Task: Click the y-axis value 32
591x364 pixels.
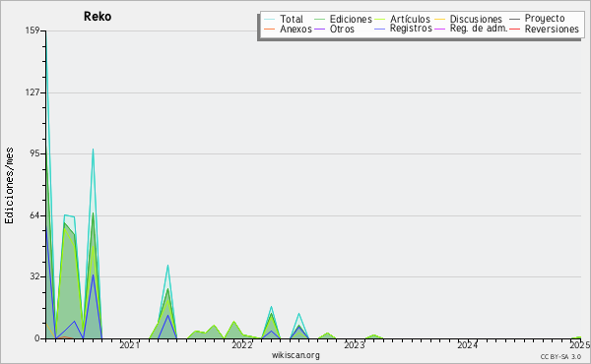Action: 34,276
